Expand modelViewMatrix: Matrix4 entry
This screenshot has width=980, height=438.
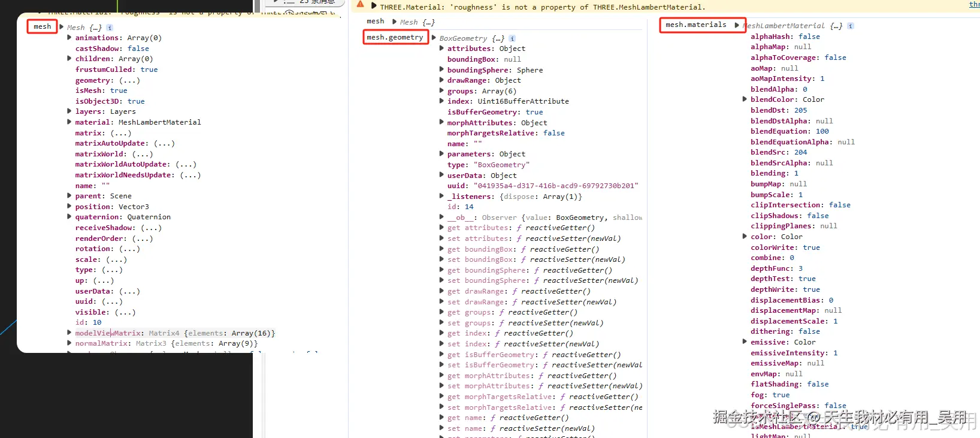[69, 333]
